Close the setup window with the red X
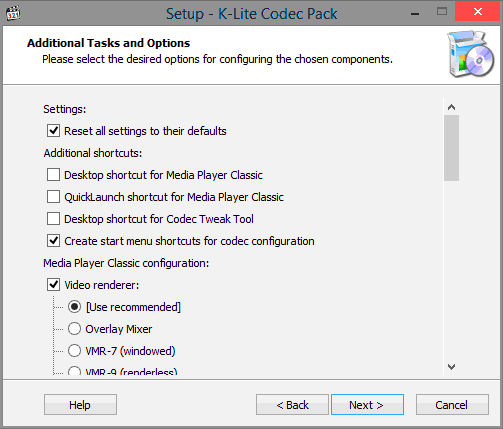The image size is (503, 429). click(x=478, y=12)
